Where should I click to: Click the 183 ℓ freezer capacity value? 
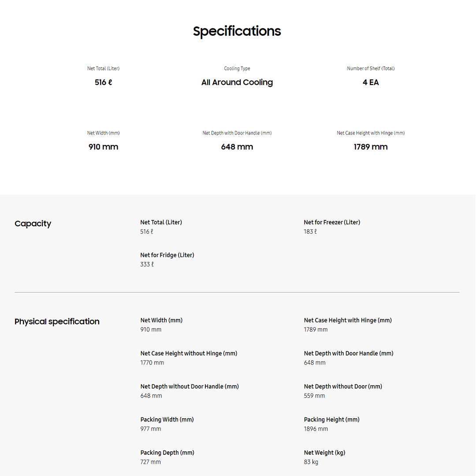click(x=310, y=232)
